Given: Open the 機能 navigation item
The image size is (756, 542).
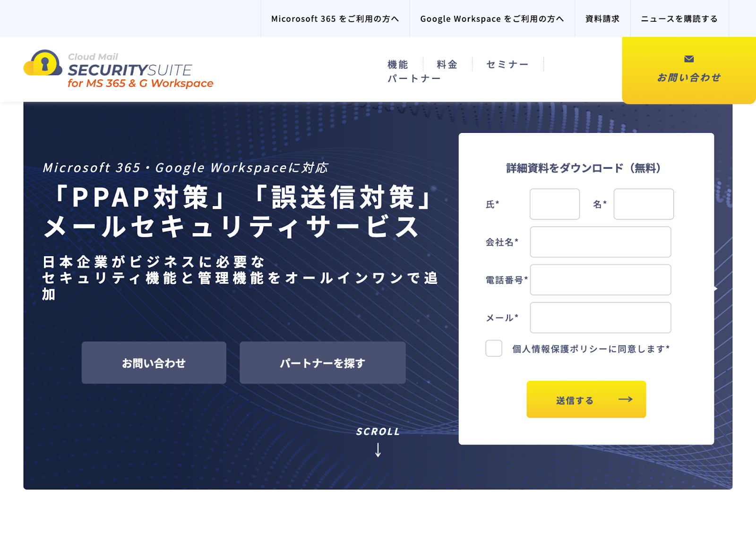Looking at the screenshot, I should coord(398,64).
